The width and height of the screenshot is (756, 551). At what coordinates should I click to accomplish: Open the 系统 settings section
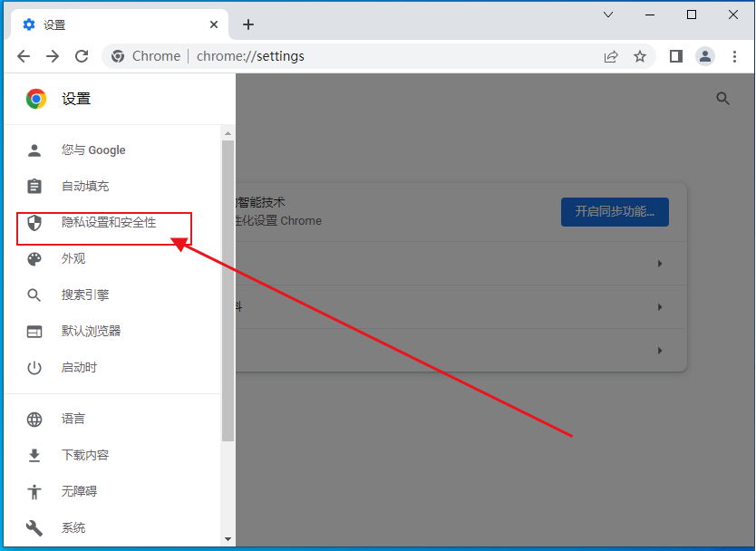click(111, 527)
